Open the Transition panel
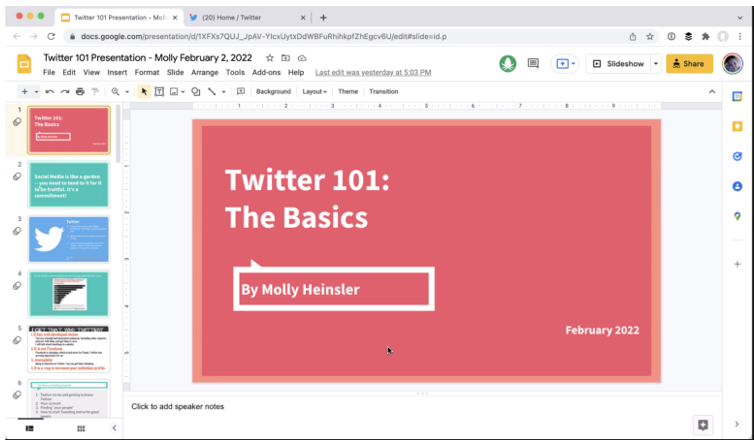754x447 pixels. (383, 91)
